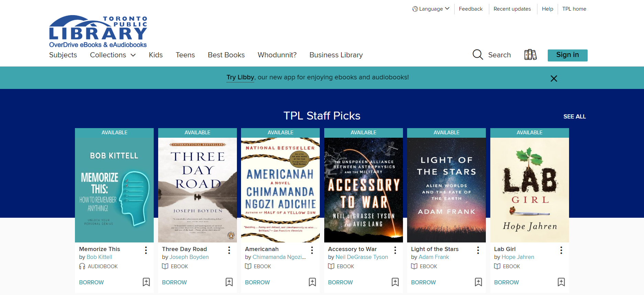Open author Adam Frank's page
This screenshot has height=295, width=644.
[x=434, y=257]
